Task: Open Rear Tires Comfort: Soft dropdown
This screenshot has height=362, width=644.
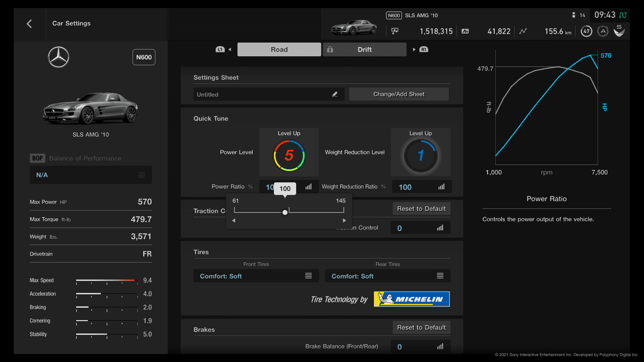Action: coord(387,276)
